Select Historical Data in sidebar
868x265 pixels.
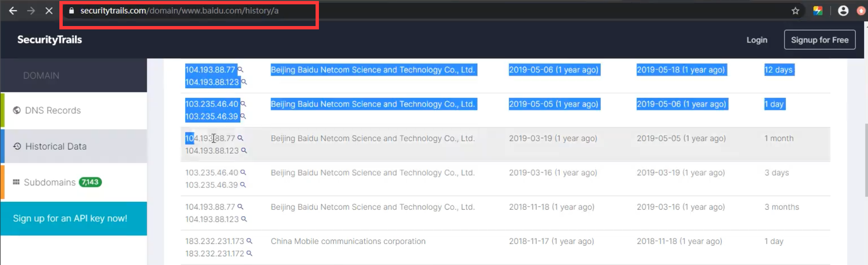point(55,146)
